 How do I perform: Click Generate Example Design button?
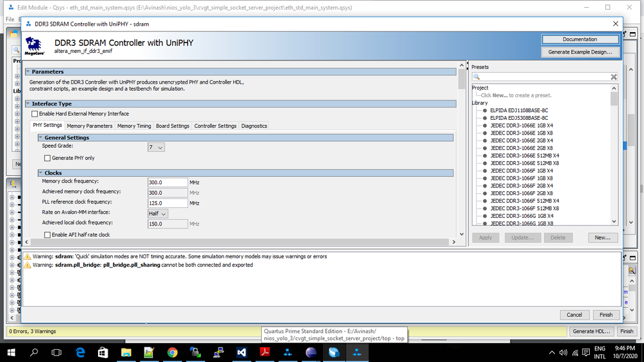pos(580,52)
